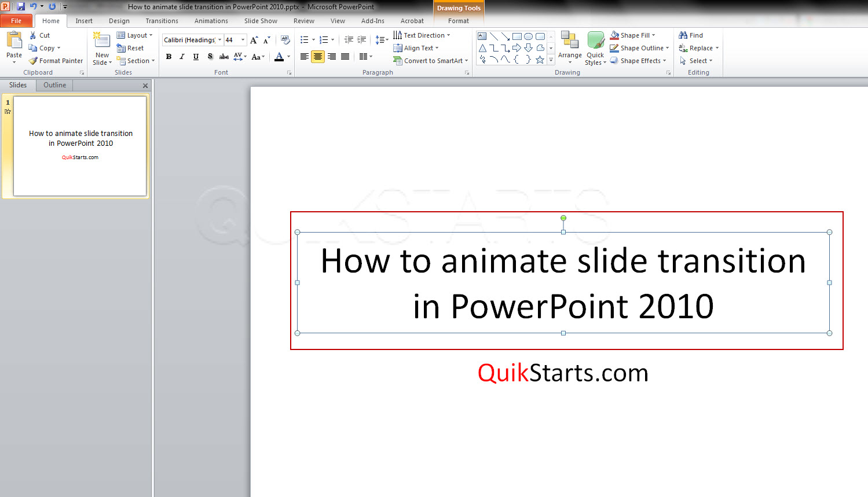Align text to the left

pos(305,56)
